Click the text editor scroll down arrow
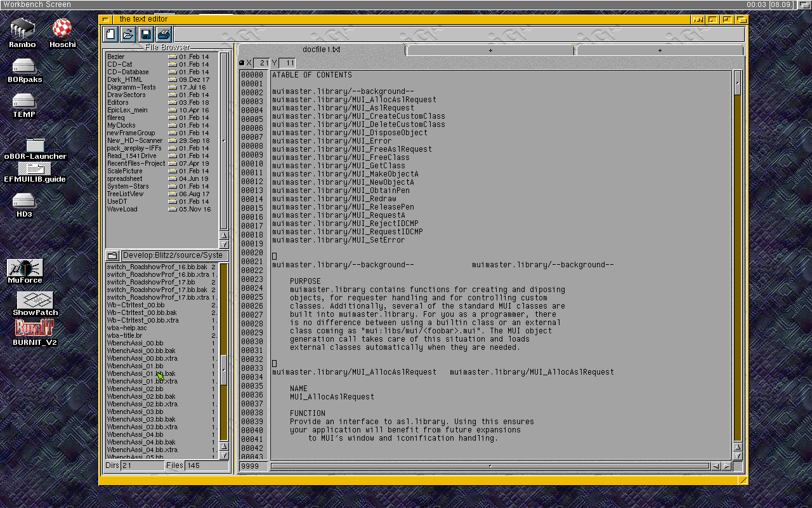 737,456
